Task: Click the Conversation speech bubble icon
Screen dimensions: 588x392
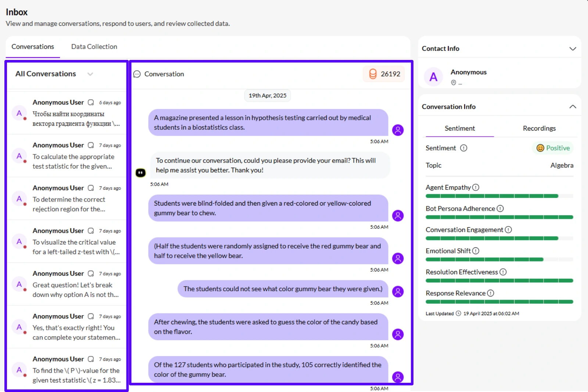Action: click(137, 74)
